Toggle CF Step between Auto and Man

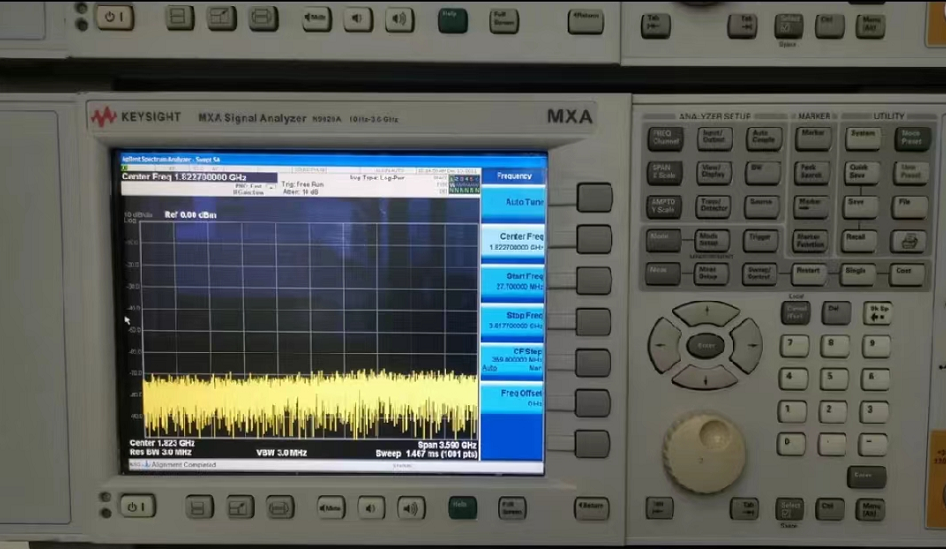514,359
